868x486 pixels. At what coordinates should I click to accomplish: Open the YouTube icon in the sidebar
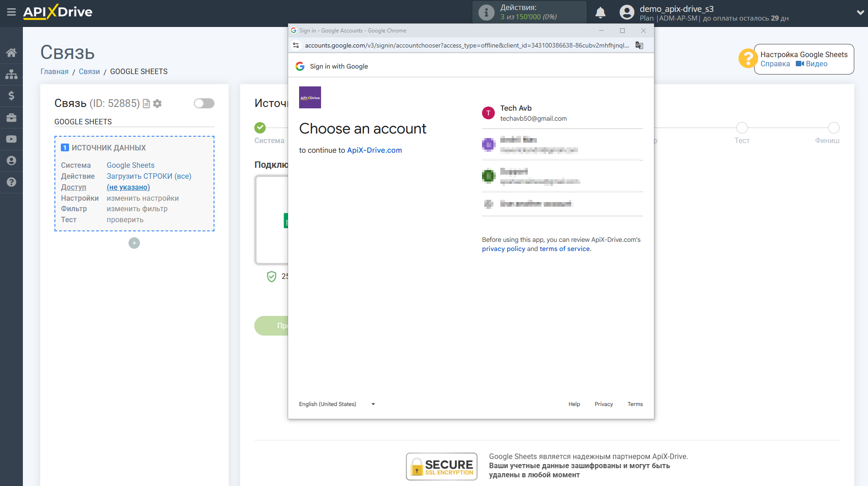pos(11,139)
